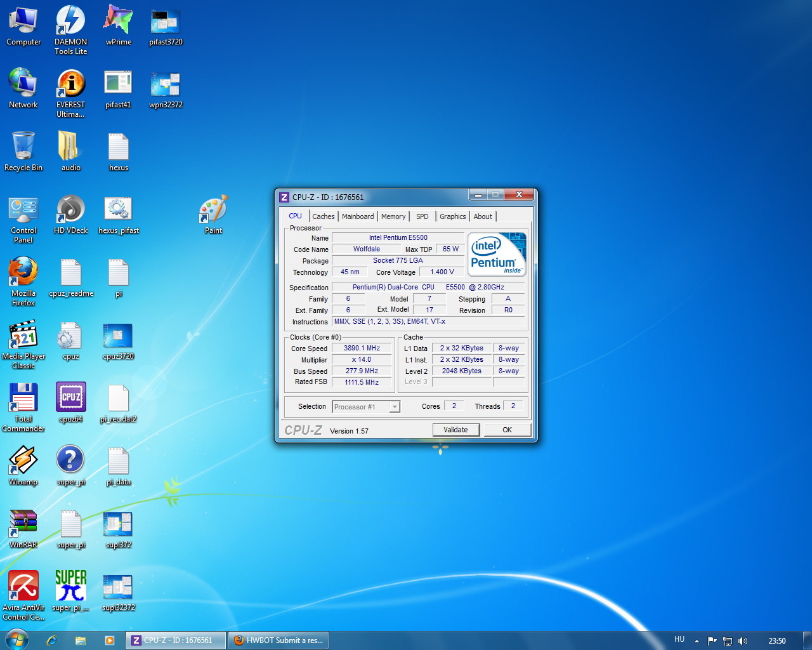
Task: Switch to HWBOT Submit taskbar window
Action: 278,640
